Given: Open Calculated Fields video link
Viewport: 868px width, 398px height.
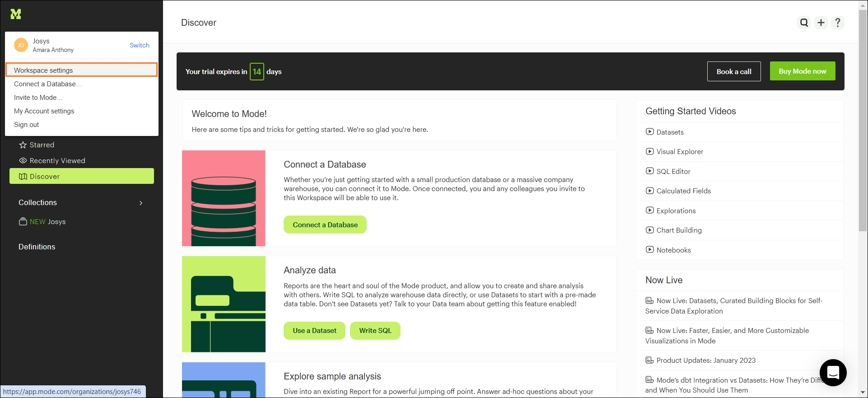Looking at the screenshot, I should tap(684, 191).
